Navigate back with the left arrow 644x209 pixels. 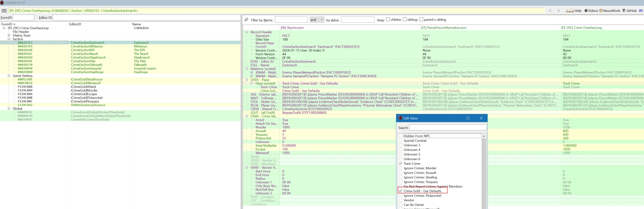[550, 11]
